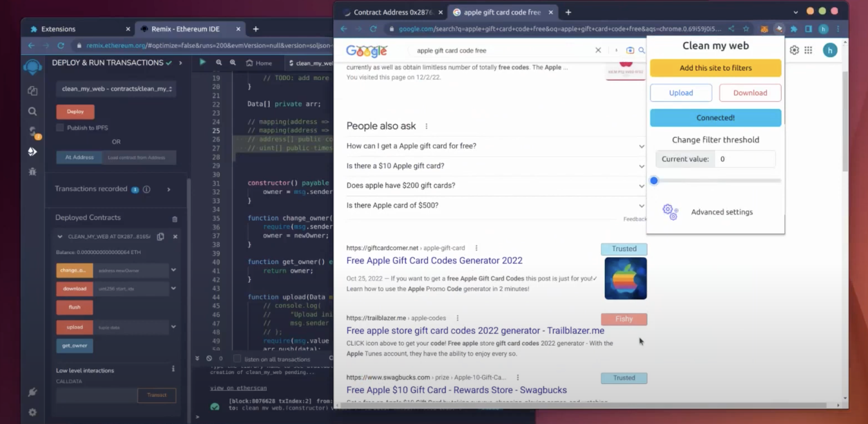This screenshot has height=424, width=868.
Task: Click Add this site to filters
Action: [x=716, y=68]
